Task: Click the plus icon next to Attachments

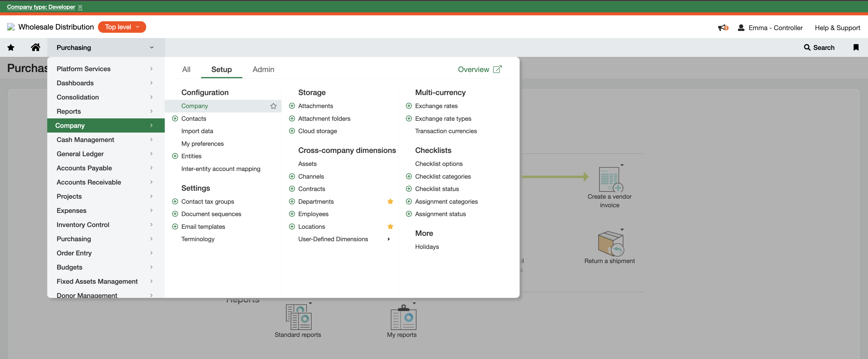Action: 292,106
